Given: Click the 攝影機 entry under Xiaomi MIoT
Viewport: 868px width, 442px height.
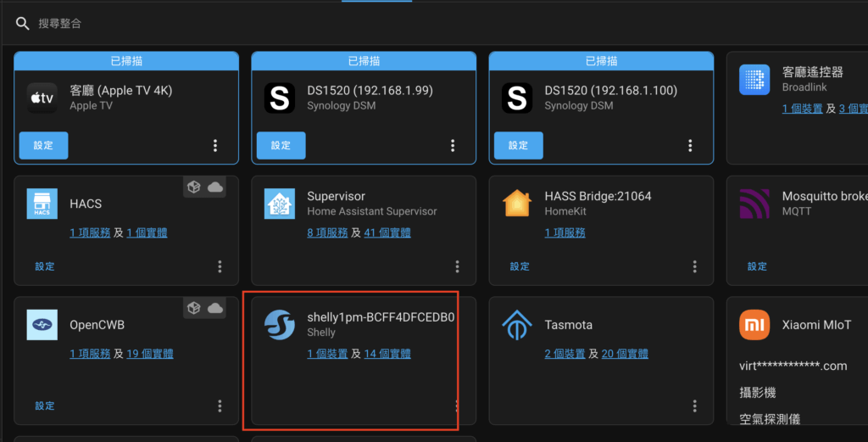Looking at the screenshot, I should coord(758,393).
